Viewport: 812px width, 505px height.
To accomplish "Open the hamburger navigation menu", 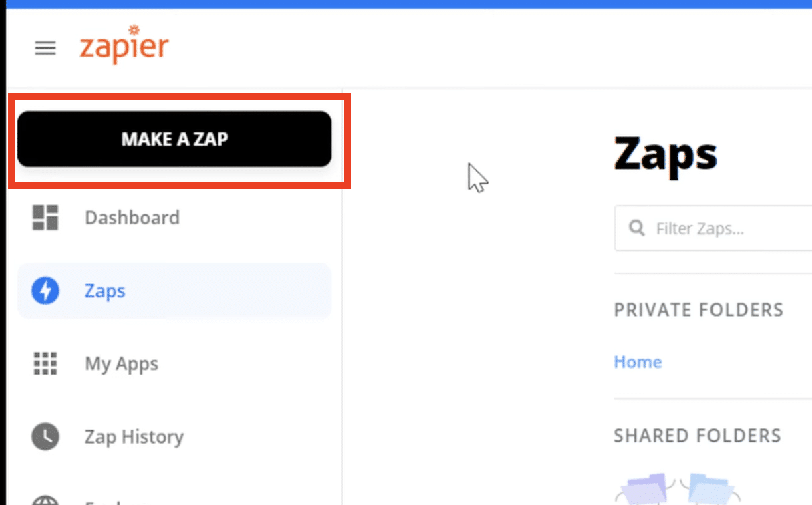I will pyautogui.click(x=45, y=48).
